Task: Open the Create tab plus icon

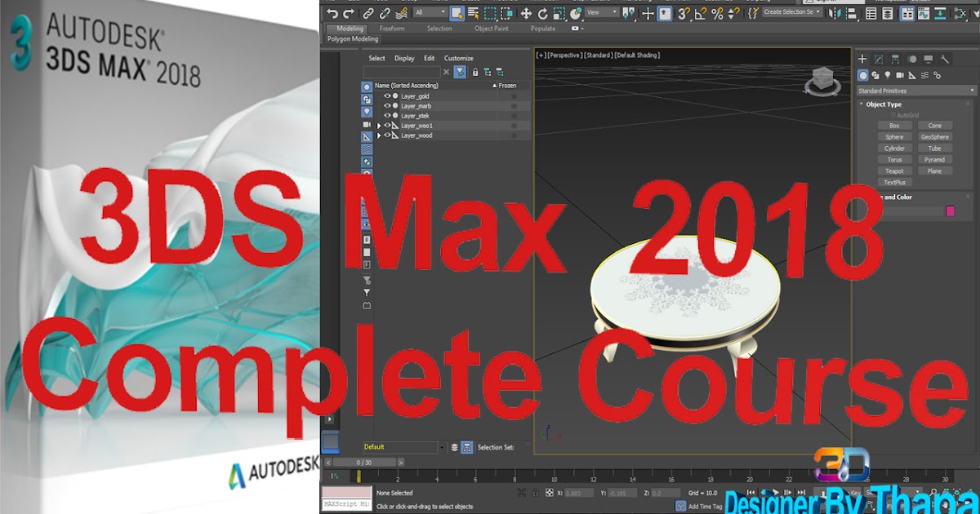Action: pyautogui.click(x=862, y=59)
